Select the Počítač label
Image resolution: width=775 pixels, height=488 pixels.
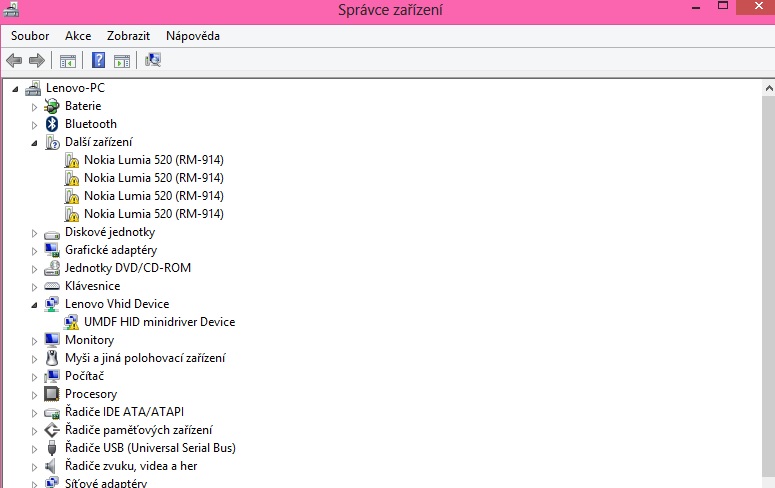pyautogui.click(x=85, y=376)
